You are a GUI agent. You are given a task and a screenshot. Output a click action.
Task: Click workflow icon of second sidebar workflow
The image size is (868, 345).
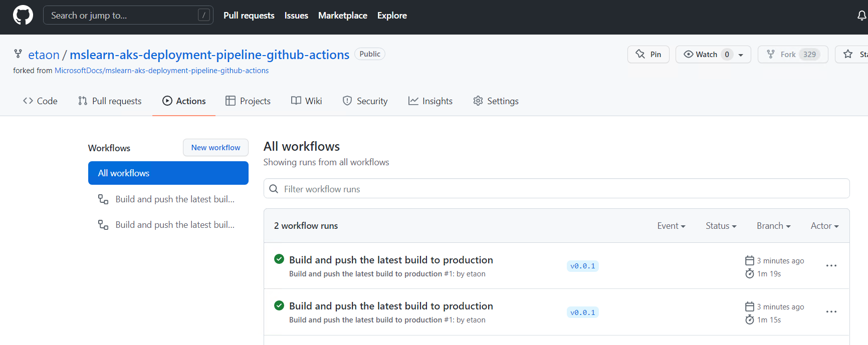[103, 225]
